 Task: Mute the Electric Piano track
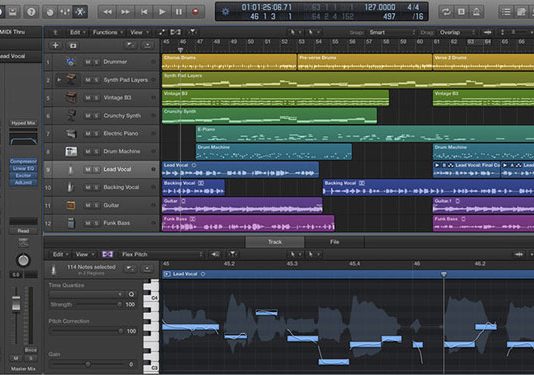(88, 134)
